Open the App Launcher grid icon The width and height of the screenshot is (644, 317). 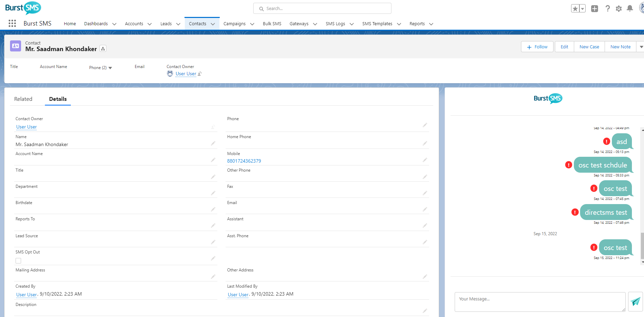12,23
